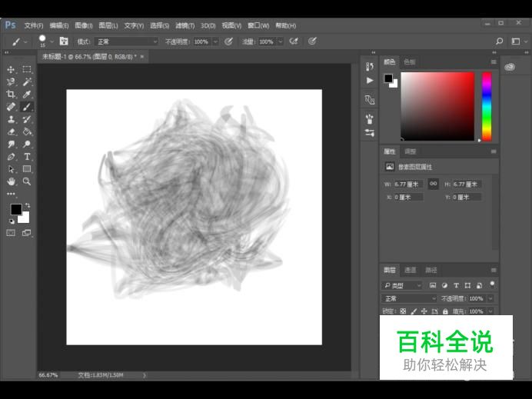The height and width of the screenshot is (399, 532).
Task: Select the Path Selection tool
Action: pos(11,169)
